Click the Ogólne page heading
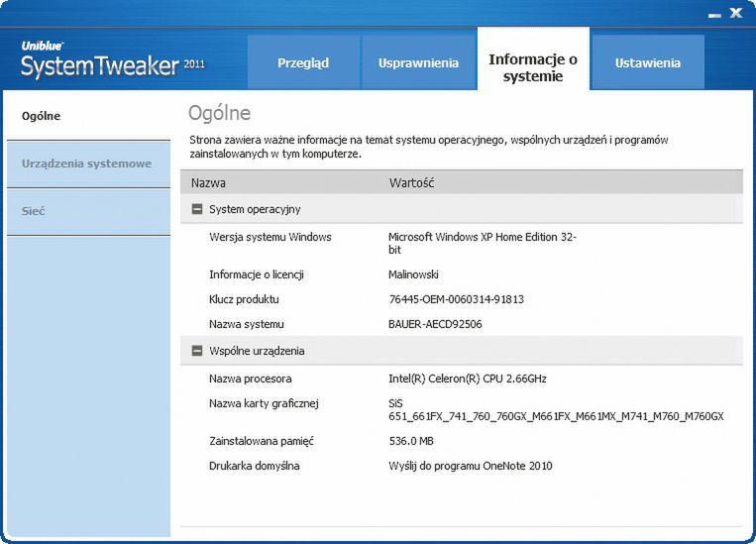Screen dimensions: 756x544 pos(219,113)
